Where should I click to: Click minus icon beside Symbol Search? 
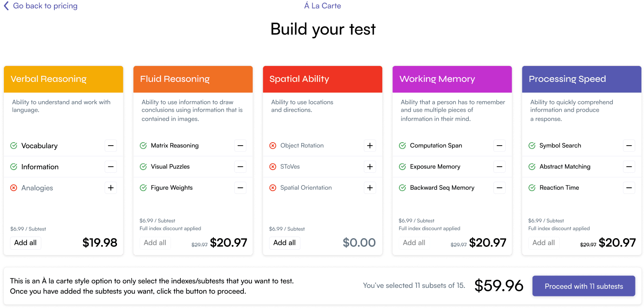tap(629, 146)
